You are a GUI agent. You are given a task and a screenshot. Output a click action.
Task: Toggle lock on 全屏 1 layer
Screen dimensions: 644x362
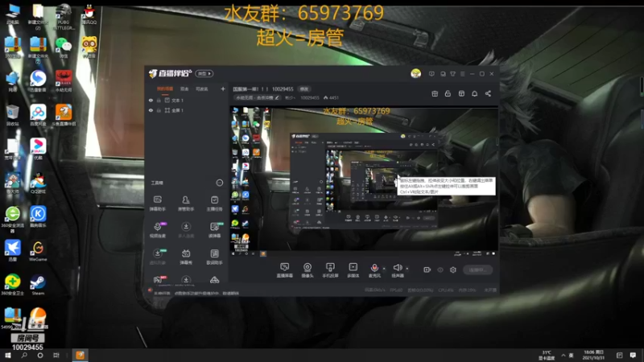tap(159, 110)
